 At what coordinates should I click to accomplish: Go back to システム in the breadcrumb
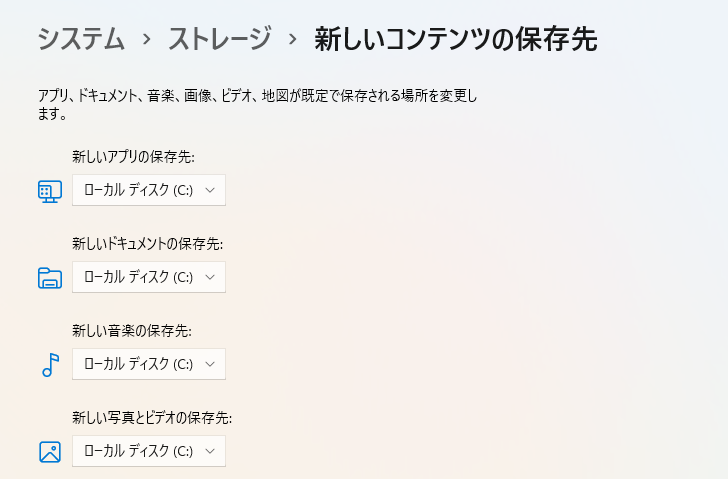pyautogui.click(x=81, y=40)
